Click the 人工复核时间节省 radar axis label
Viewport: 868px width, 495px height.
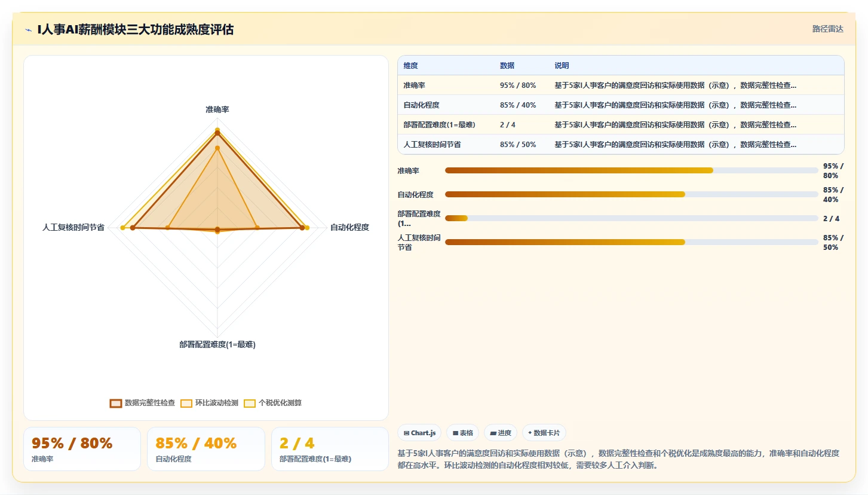click(x=73, y=228)
